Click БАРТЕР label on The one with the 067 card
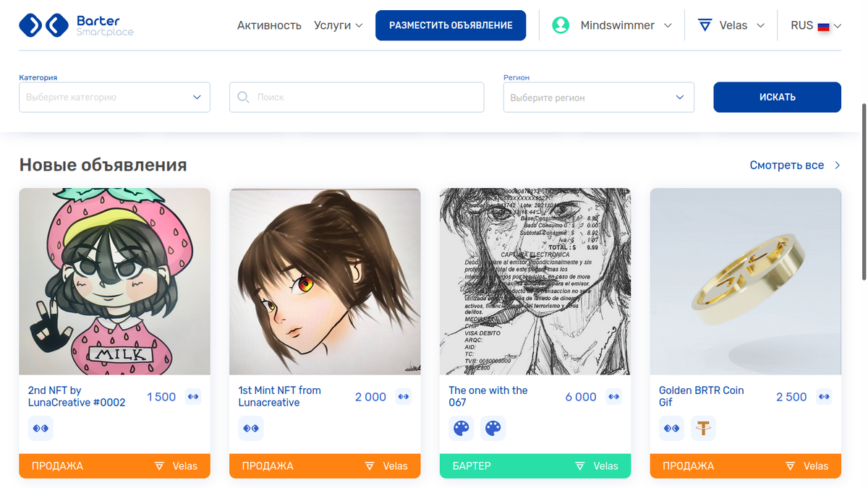The height and width of the screenshot is (488, 868). (x=472, y=466)
